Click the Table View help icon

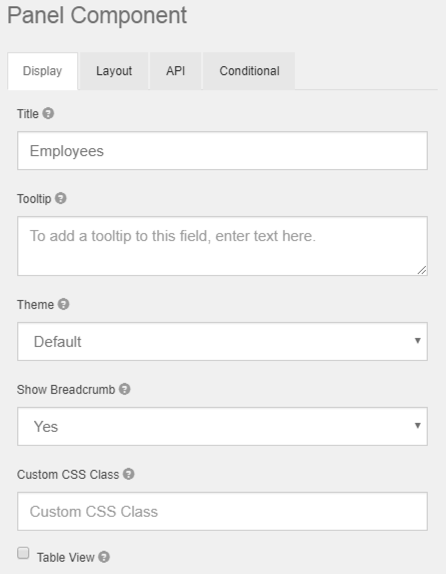click(104, 557)
